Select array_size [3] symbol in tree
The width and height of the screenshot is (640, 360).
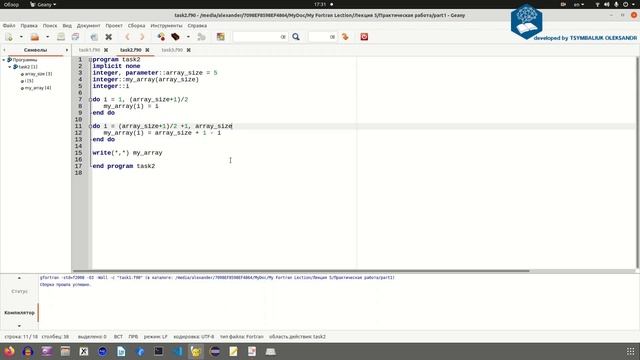(x=38, y=74)
